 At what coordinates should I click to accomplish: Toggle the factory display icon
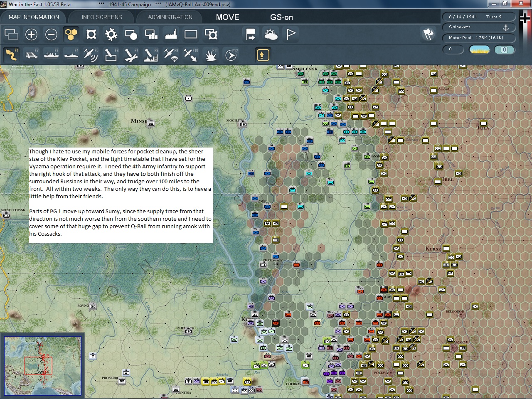(171, 34)
